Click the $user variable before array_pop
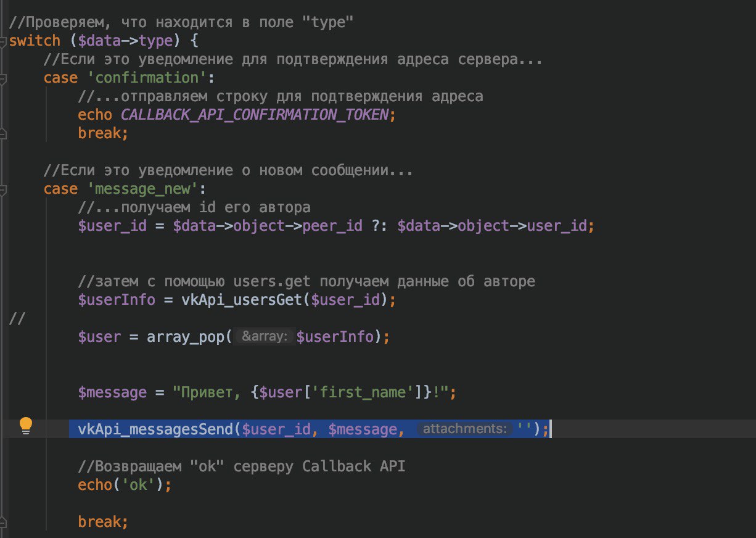 (99, 337)
